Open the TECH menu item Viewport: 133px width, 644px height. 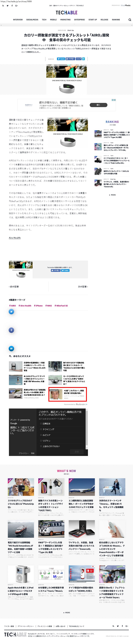coord(44,20)
